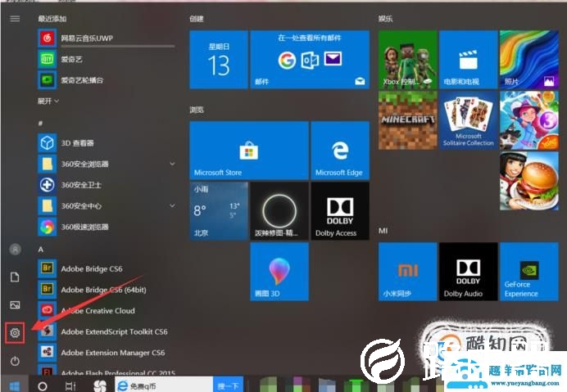Open the 北京 weather tile
The height and width of the screenshot is (392, 567).
coord(219,210)
